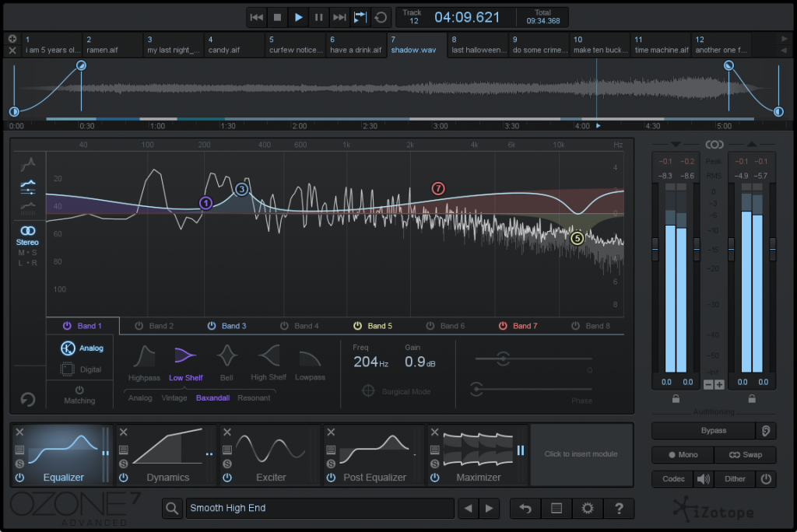The image size is (797, 532).
Task: Click the Smooth High End preset field
Action: click(x=319, y=508)
